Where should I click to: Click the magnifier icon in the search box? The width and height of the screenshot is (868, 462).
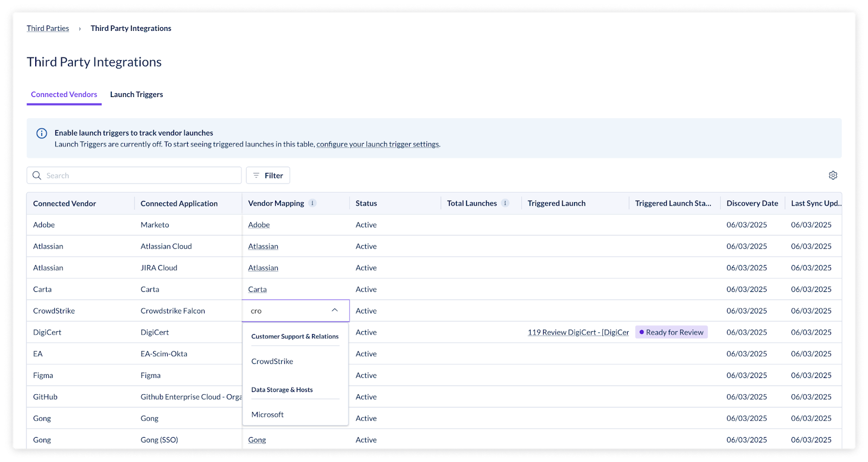(37, 175)
